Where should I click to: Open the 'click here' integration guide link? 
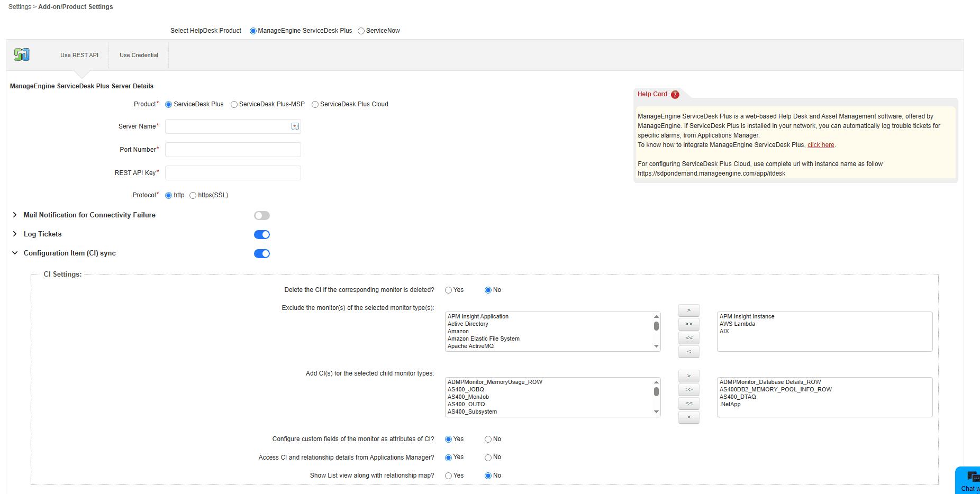point(820,144)
